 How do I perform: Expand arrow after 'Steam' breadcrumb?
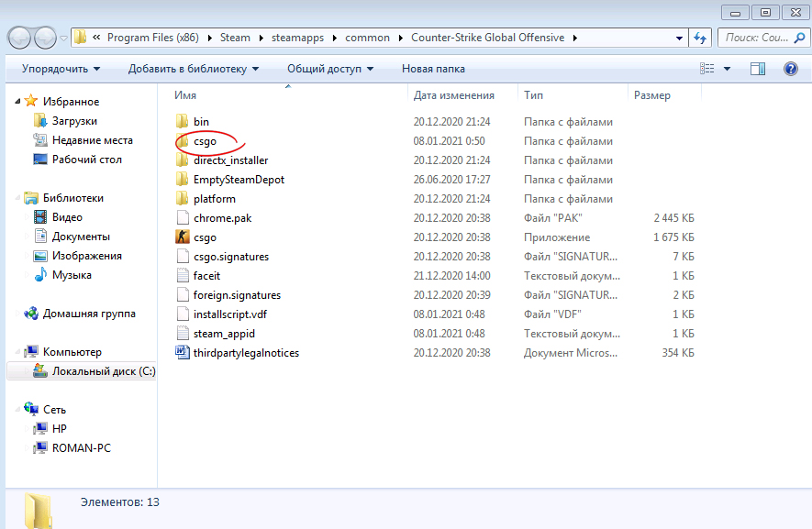click(x=261, y=39)
